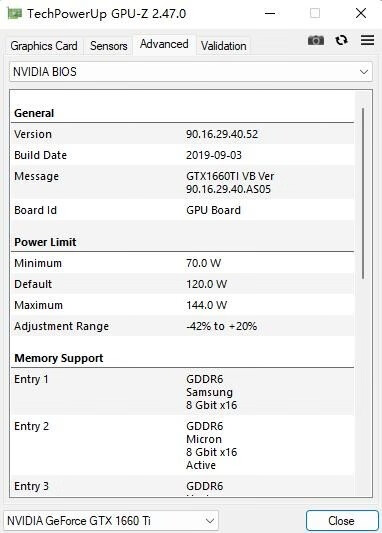Switch to the Graphics Card tab

click(x=44, y=46)
